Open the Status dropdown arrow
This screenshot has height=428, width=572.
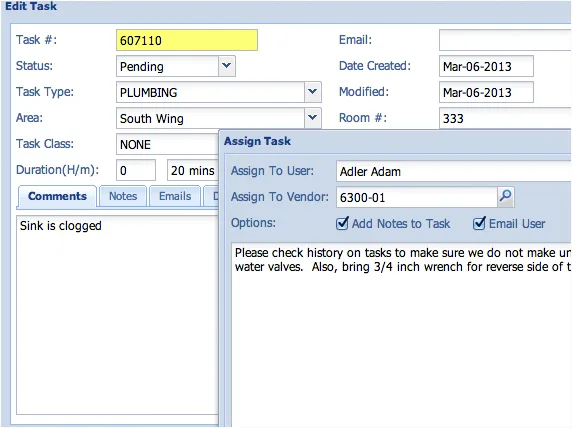[x=227, y=66]
